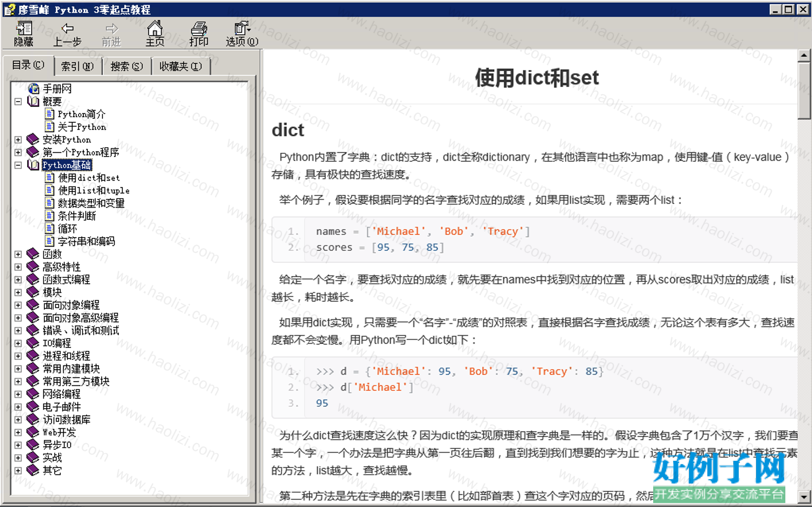Screen dimensions: 812x507
Task: Click the book icon beside 高级特性
Action: (x=33, y=267)
